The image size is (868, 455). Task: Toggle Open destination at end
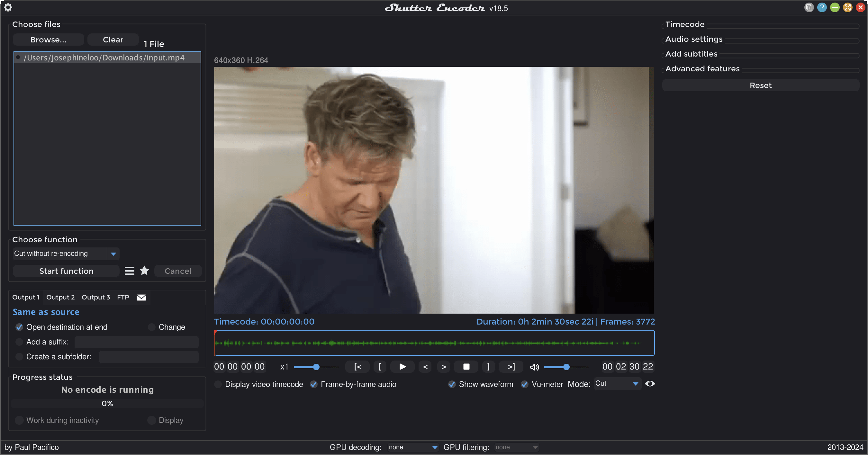point(19,327)
